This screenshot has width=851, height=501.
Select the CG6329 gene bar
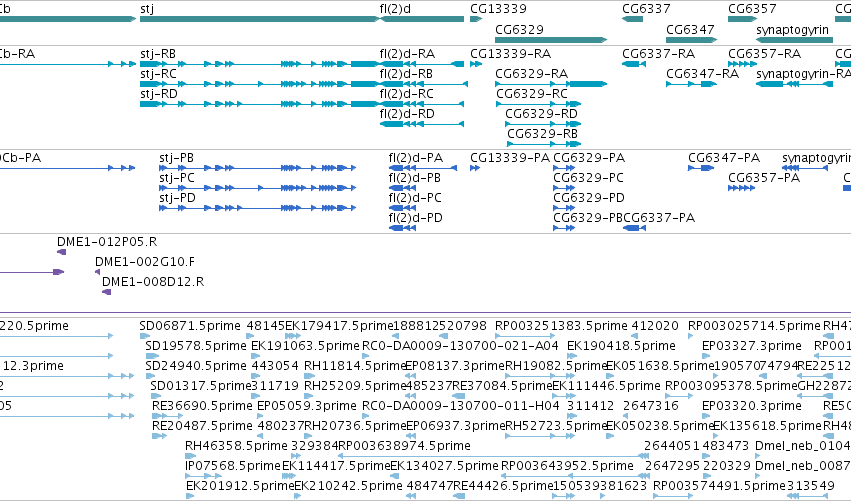551,40
